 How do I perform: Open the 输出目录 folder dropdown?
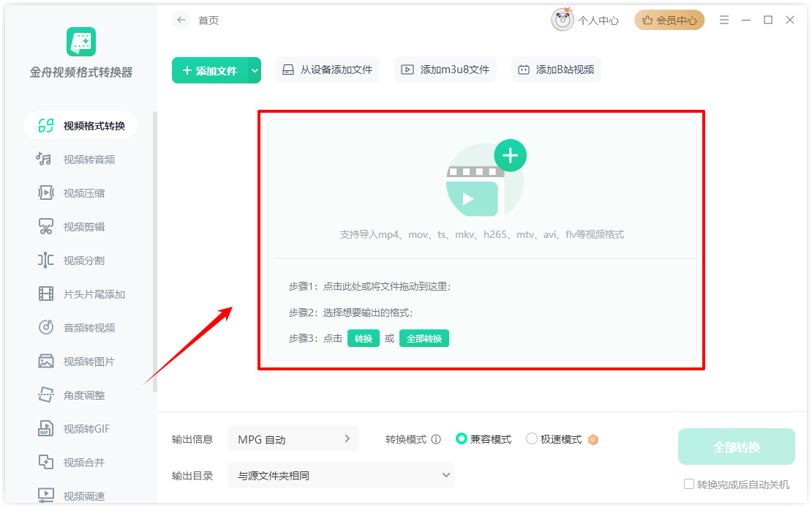coord(341,475)
